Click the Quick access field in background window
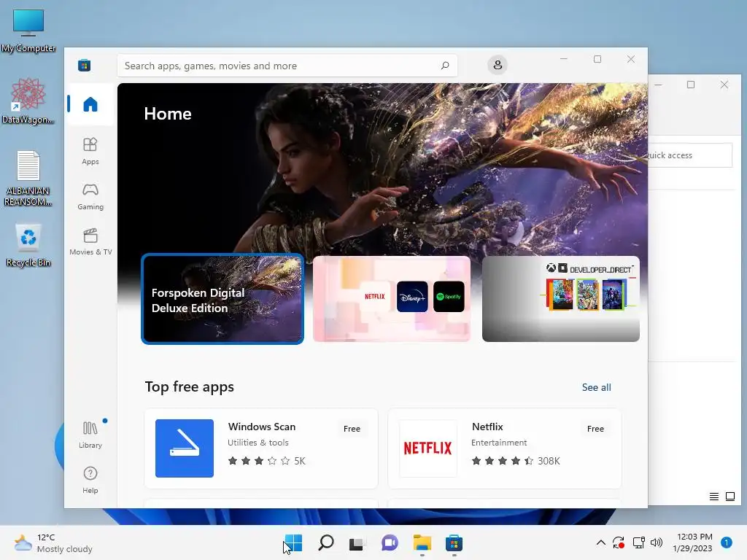 [690, 155]
